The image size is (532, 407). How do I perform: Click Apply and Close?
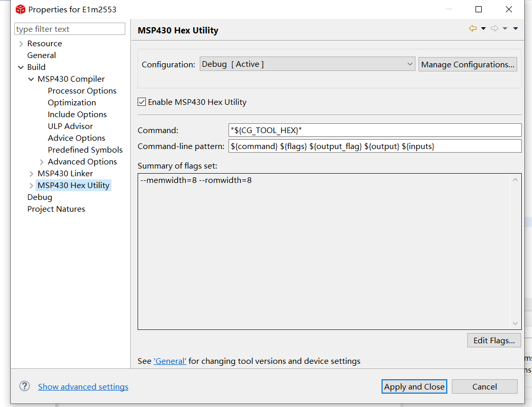(414, 386)
